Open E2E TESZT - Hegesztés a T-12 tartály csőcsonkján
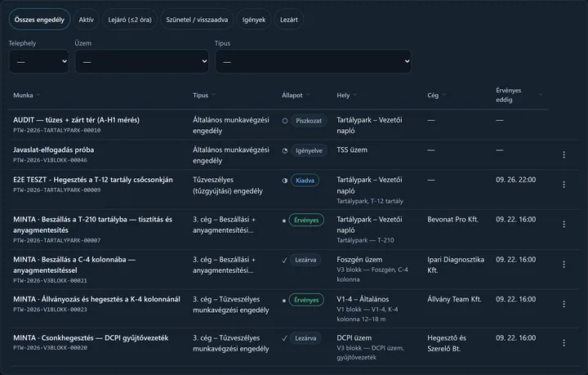588x375 pixels. coord(93,180)
